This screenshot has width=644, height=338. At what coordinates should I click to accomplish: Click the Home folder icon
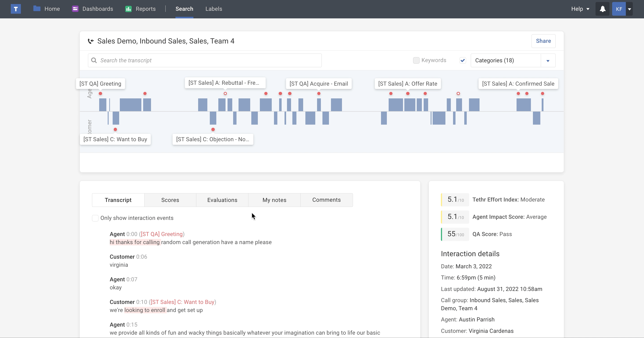coord(37,9)
